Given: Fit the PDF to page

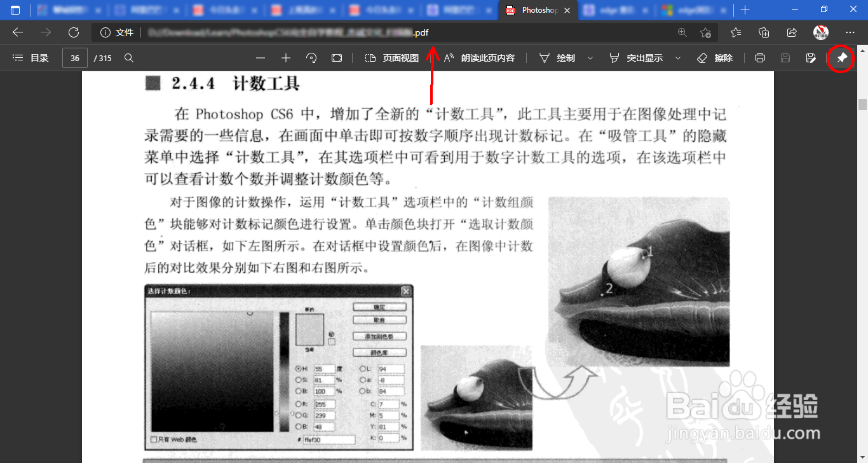Looking at the screenshot, I should [x=337, y=58].
